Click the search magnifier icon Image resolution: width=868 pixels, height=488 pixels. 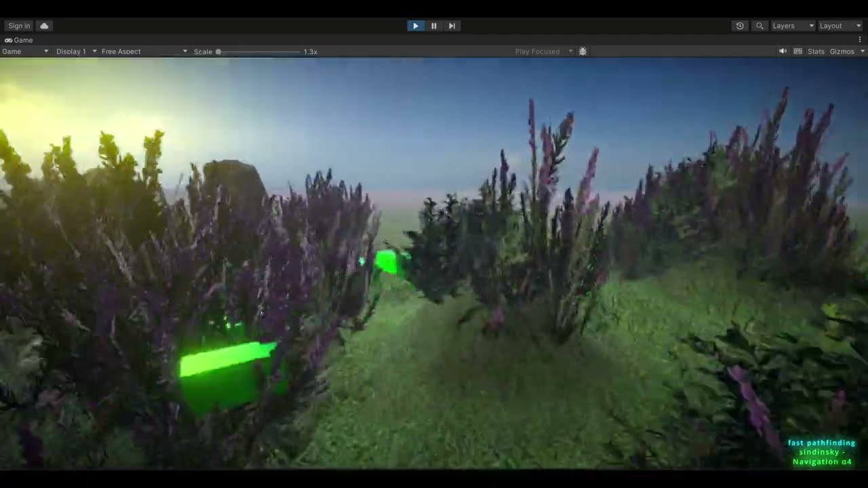coord(759,26)
